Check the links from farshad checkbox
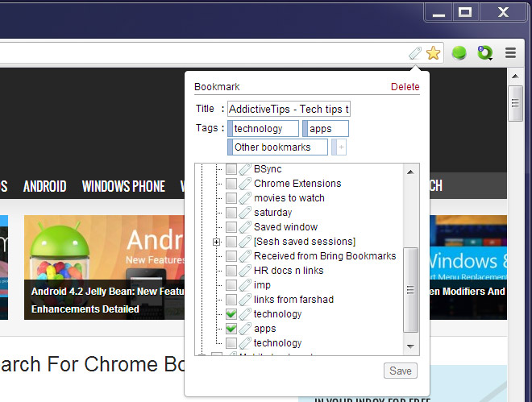The width and height of the screenshot is (532, 402). pyautogui.click(x=231, y=300)
